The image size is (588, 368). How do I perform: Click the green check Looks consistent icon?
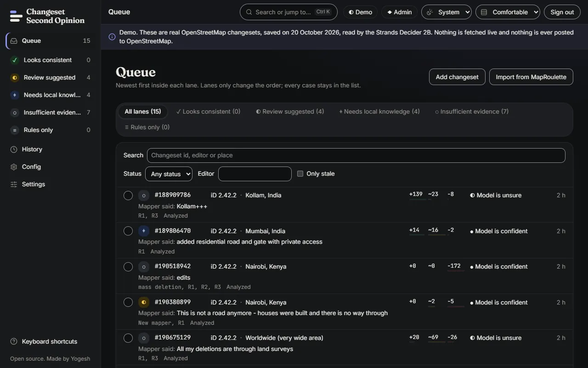click(15, 60)
